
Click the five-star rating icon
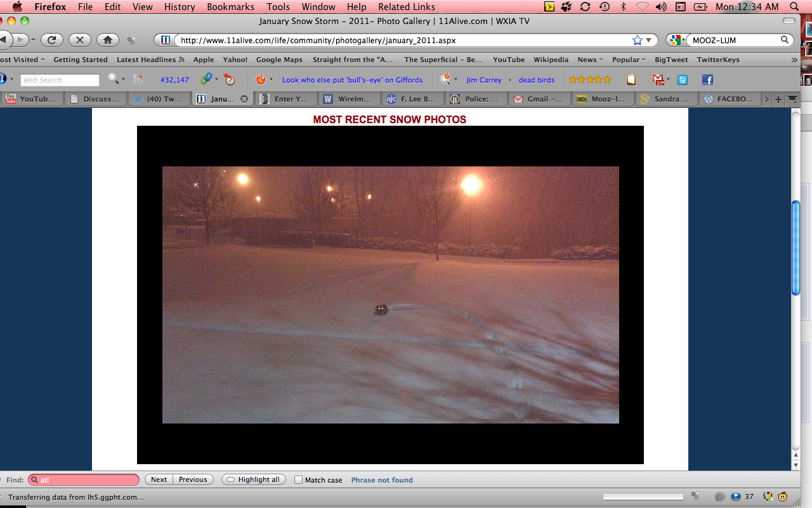589,79
